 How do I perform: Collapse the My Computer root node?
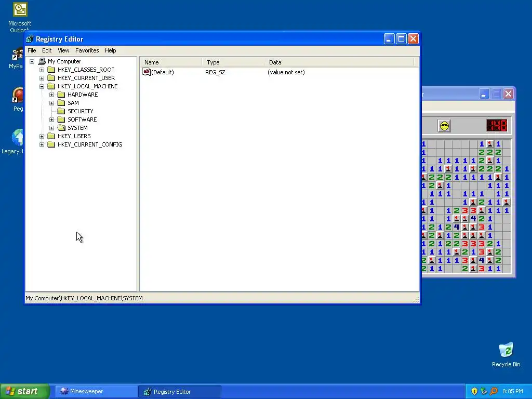32,61
